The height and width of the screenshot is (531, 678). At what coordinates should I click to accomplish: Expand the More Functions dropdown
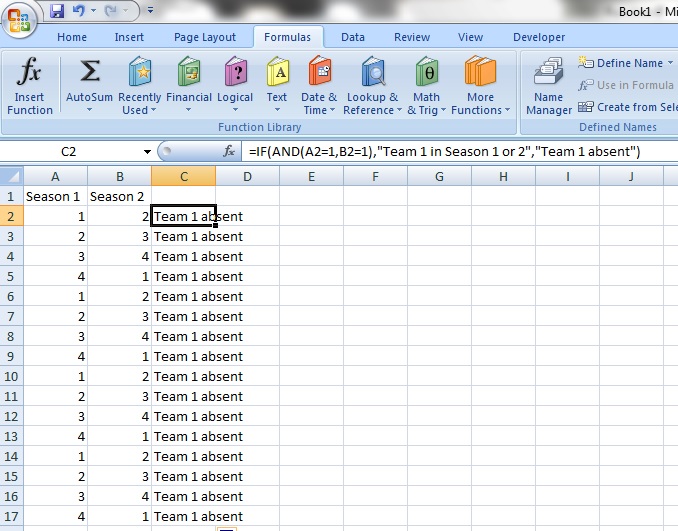[481, 110]
